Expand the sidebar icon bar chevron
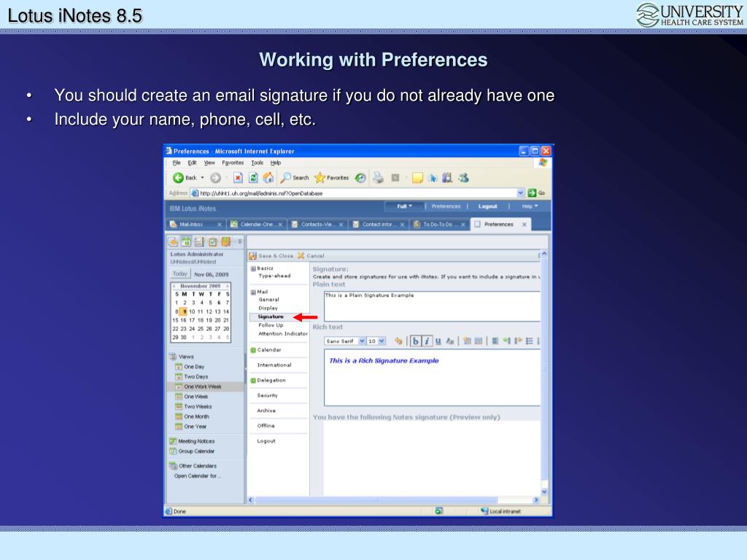 pyautogui.click(x=239, y=241)
